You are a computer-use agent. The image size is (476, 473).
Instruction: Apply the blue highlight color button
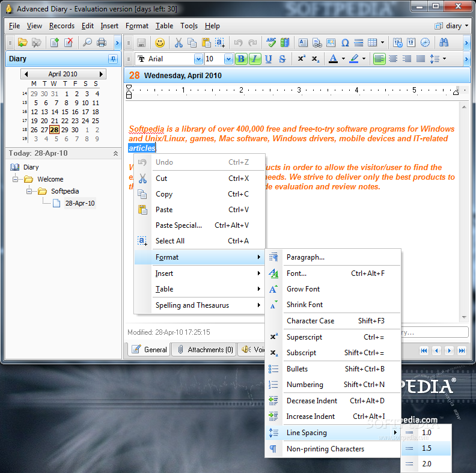tap(354, 58)
